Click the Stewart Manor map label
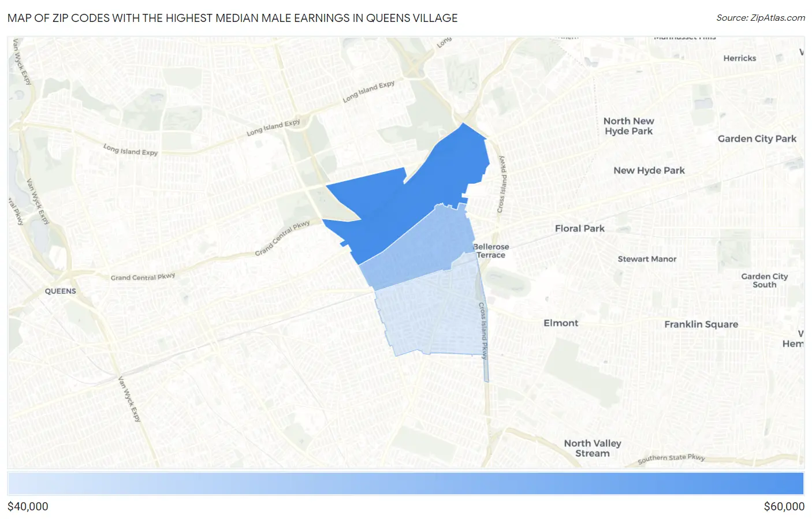Image resolution: width=812 pixels, height=519 pixels. 647,259
